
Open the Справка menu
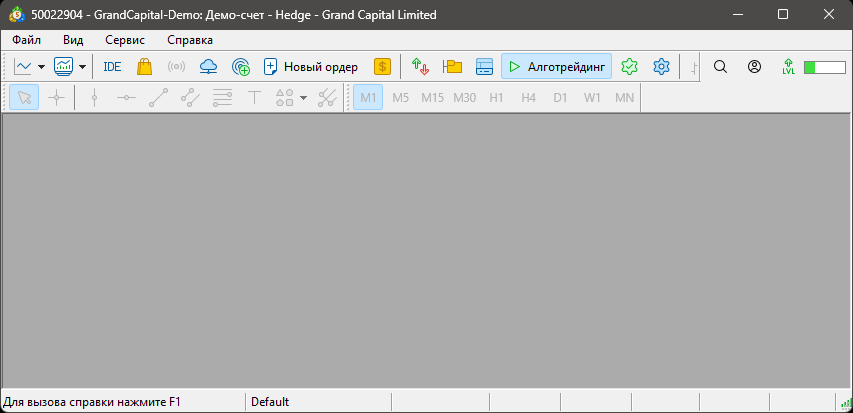coord(190,40)
